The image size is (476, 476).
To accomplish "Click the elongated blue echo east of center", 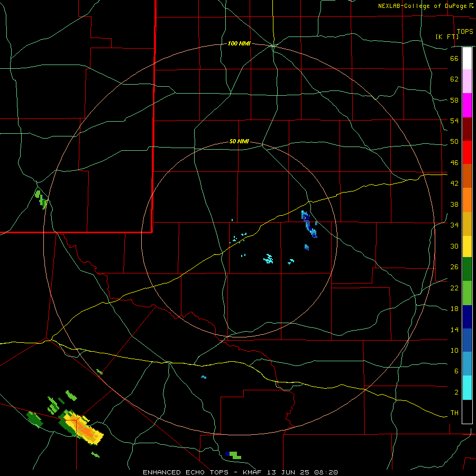I will (x=309, y=224).
